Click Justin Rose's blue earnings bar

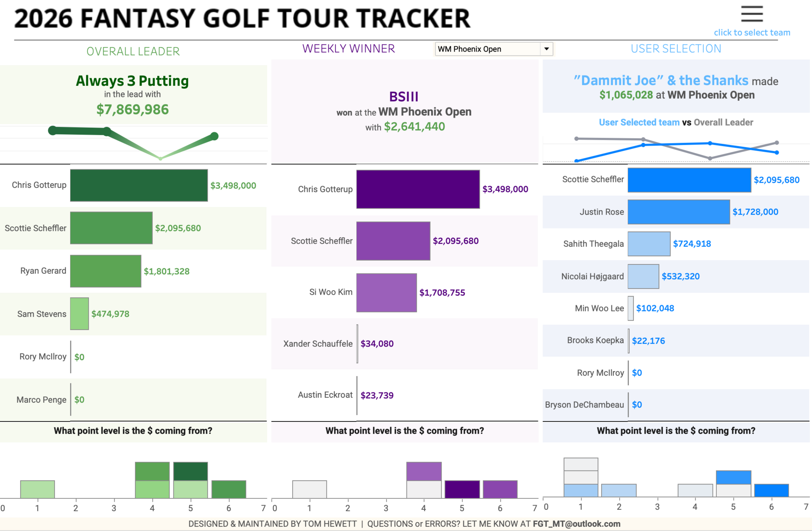tap(678, 212)
